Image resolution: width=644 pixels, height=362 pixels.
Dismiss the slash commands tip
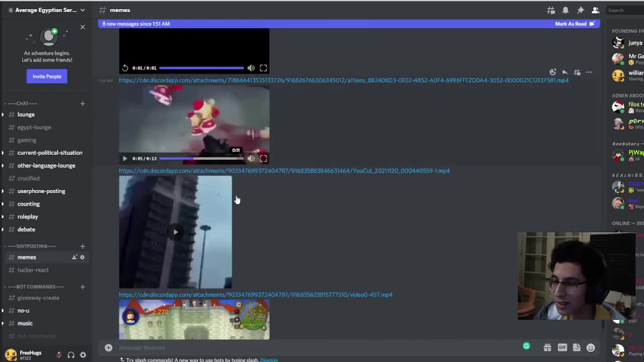pos(269,360)
